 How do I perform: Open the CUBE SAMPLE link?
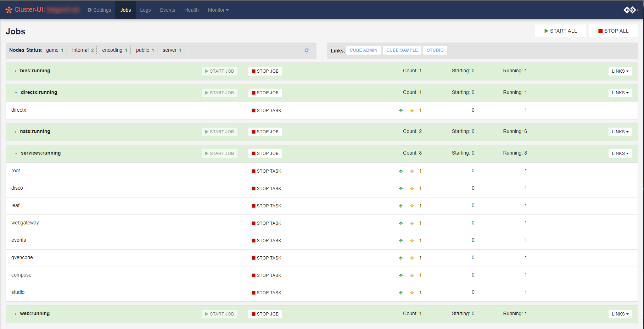pos(402,50)
